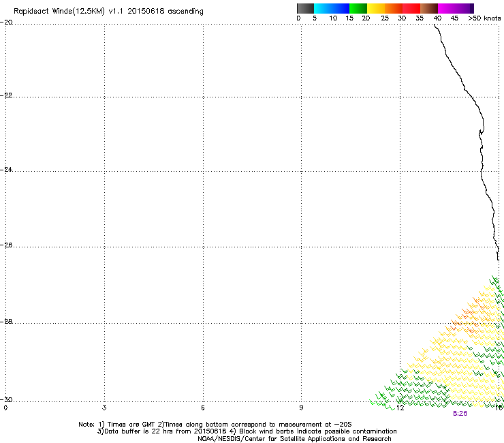Image resolution: width=504 pixels, height=443 pixels.
Task: Click the purple swath time label '8:28'
Action: pos(460,414)
